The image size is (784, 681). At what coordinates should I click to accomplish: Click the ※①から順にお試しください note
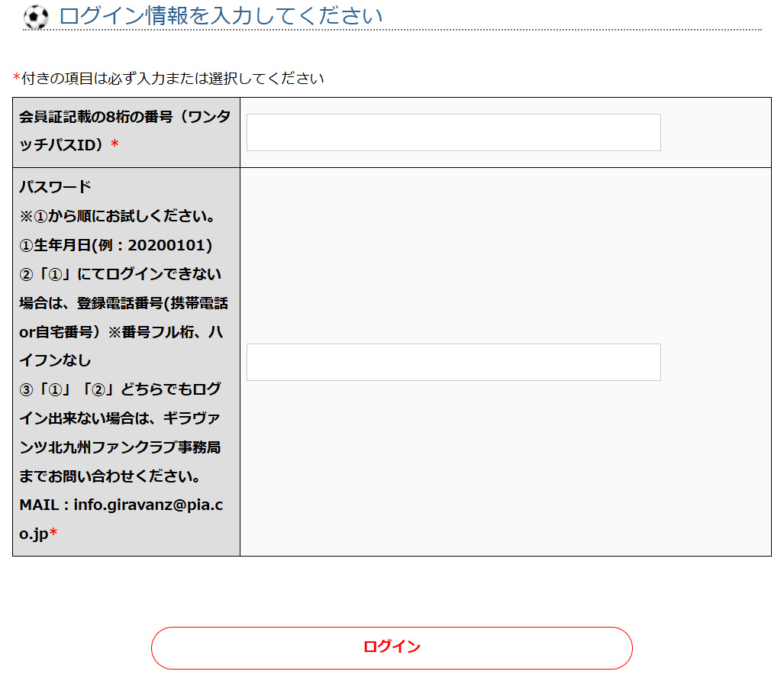tap(117, 216)
